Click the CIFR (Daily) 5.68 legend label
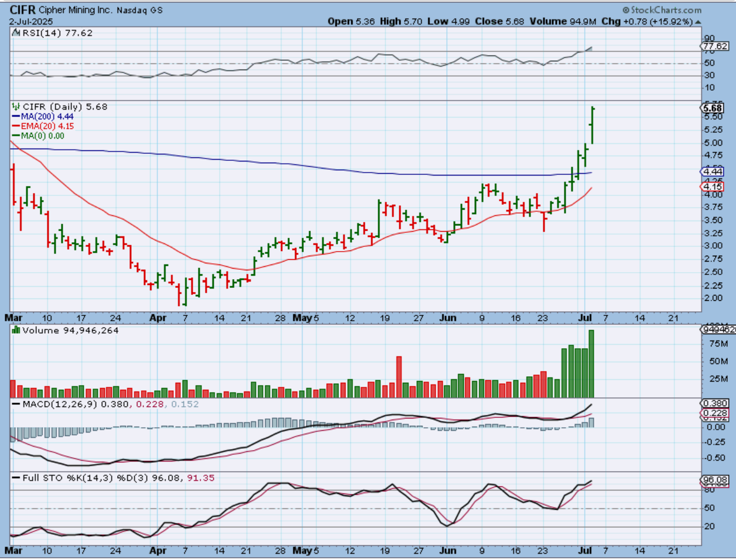Viewport: 736px width, 560px height. 65,107
